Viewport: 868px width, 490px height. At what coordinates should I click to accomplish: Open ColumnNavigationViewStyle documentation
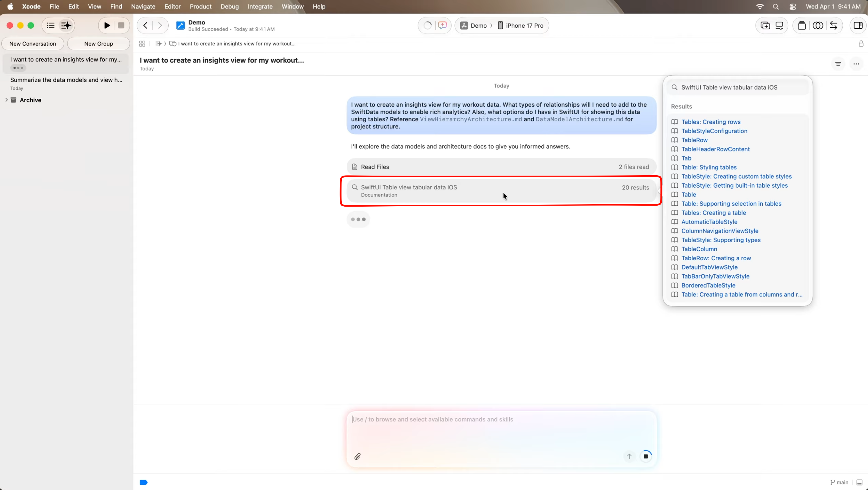(720, 231)
